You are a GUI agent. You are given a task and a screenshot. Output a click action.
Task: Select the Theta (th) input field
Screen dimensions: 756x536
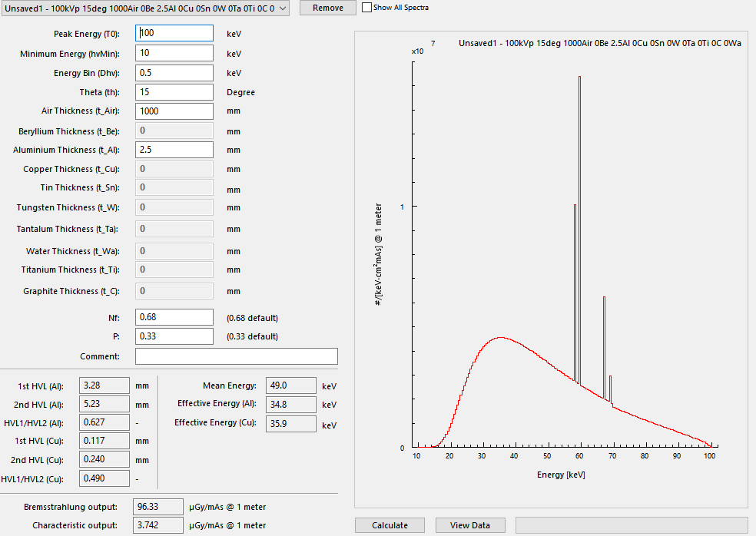(x=174, y=91)
